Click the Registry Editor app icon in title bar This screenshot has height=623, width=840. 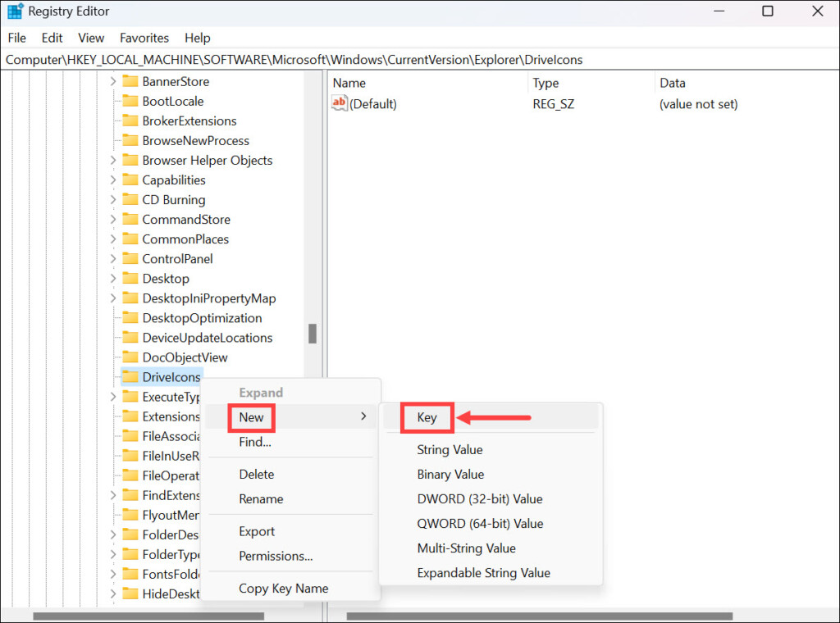click(x=15, y=11)
